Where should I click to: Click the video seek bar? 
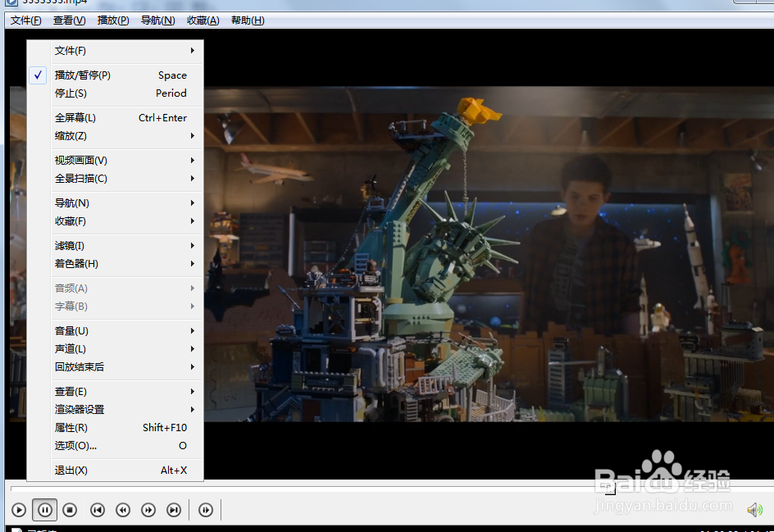pyautogui.click(x=393, y=489)
